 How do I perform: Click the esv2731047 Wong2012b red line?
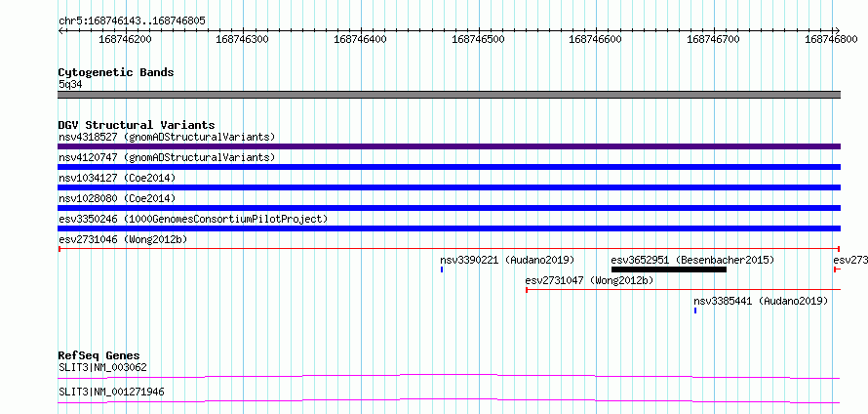click(683, 290)
